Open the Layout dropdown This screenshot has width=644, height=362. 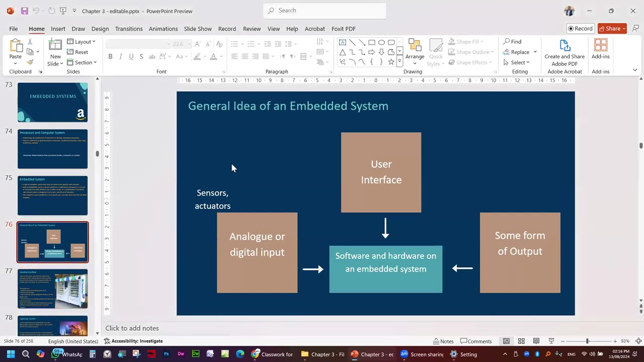point(81,42)
